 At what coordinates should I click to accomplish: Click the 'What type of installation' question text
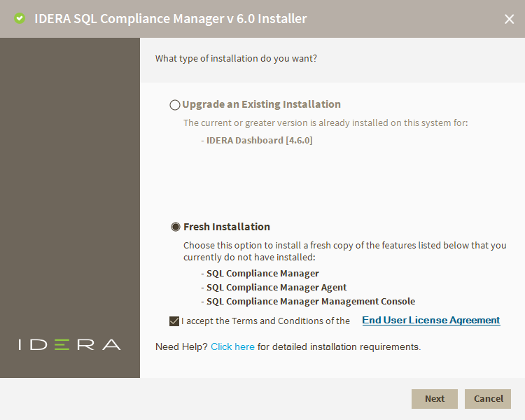click(x=236, y=58)
